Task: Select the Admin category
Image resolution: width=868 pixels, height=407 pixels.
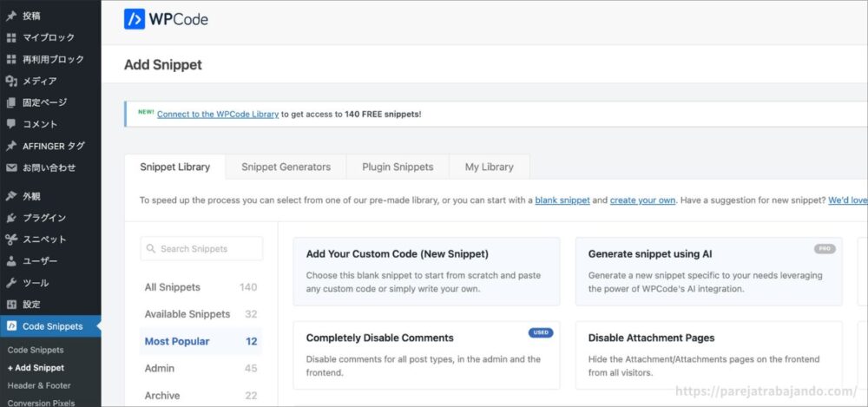Action: (201, 368)
